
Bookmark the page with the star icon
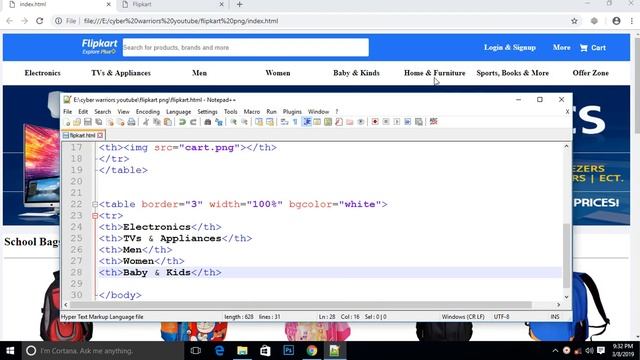[x=574, y=21]
